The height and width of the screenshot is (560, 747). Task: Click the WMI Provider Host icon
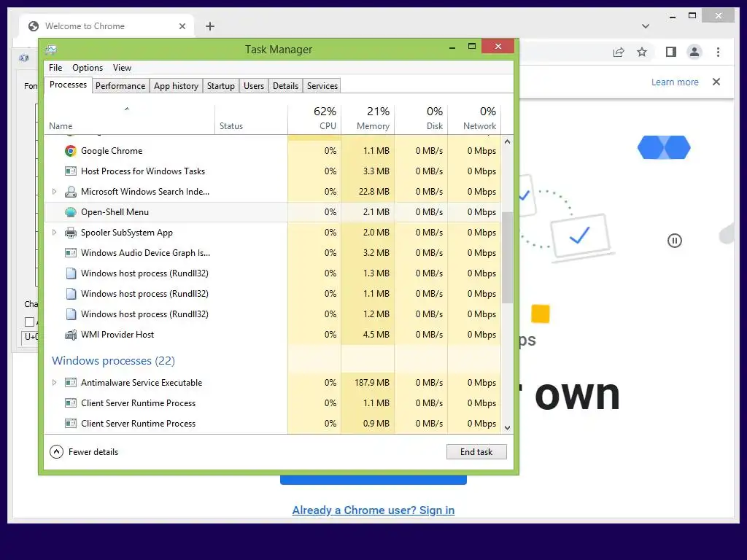coord(71,335)
